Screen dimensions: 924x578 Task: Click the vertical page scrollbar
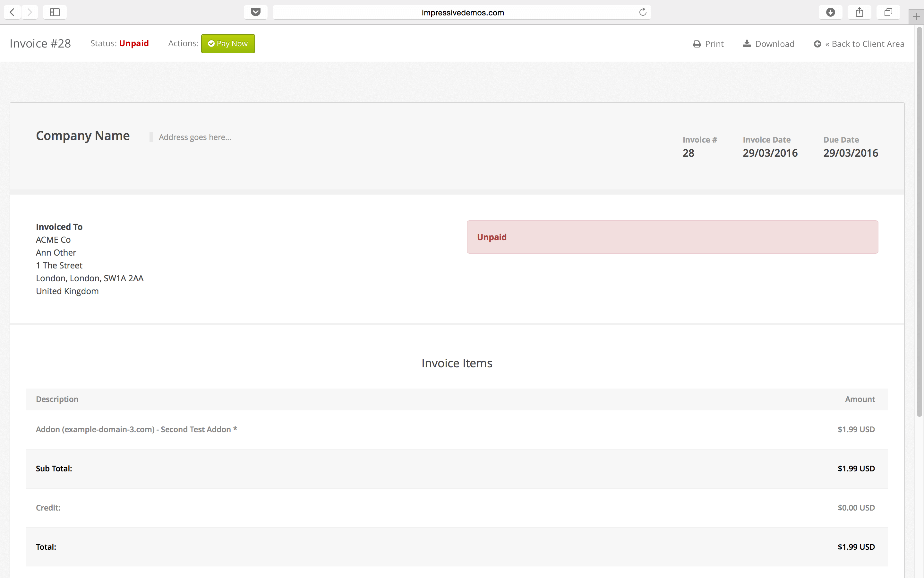(920, 222)
